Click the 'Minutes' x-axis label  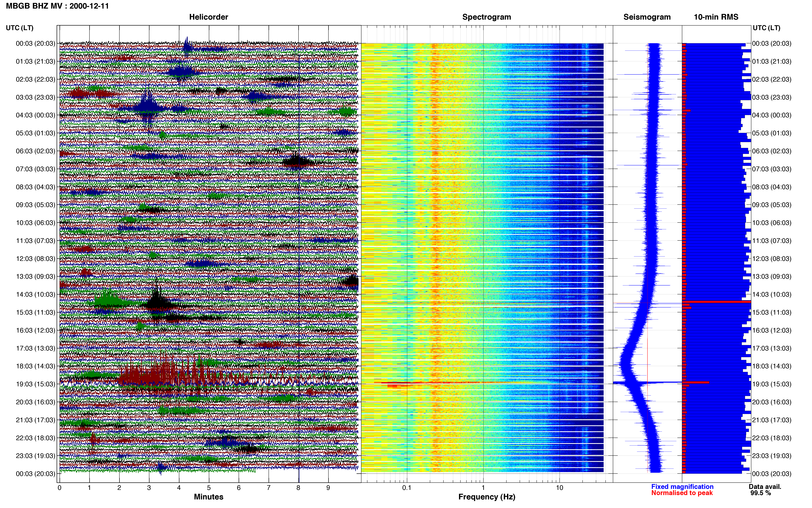[209, 497]
